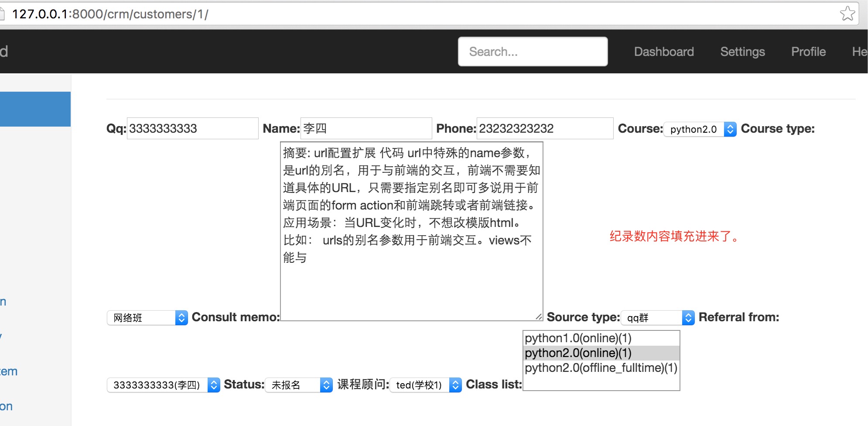The width and height of the screenshot is (868, 426).
Task: Open the Settings nav link
Action: pos(742,52)
